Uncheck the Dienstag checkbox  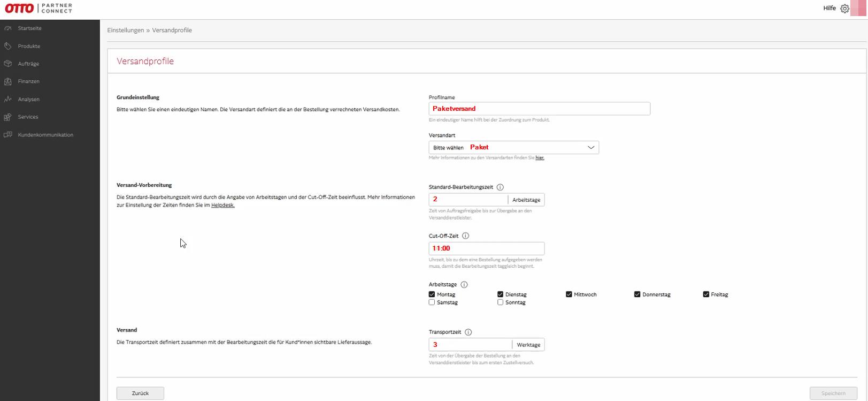coord(500,294)
